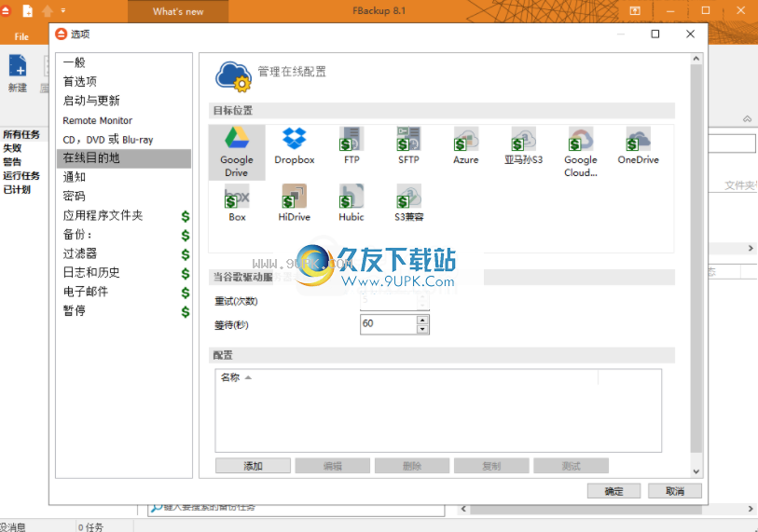Open 日志和历史 options category

(124, 273)
